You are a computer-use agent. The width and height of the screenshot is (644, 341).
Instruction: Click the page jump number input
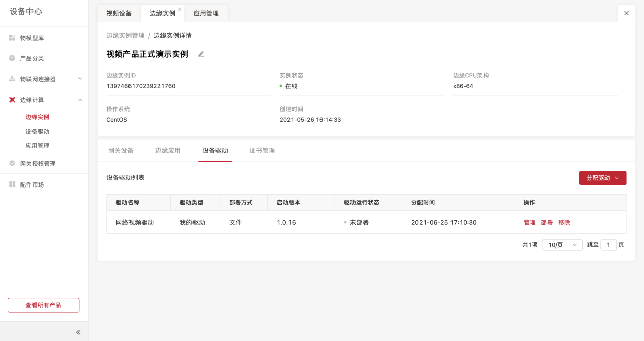click(x=608, y=245)
